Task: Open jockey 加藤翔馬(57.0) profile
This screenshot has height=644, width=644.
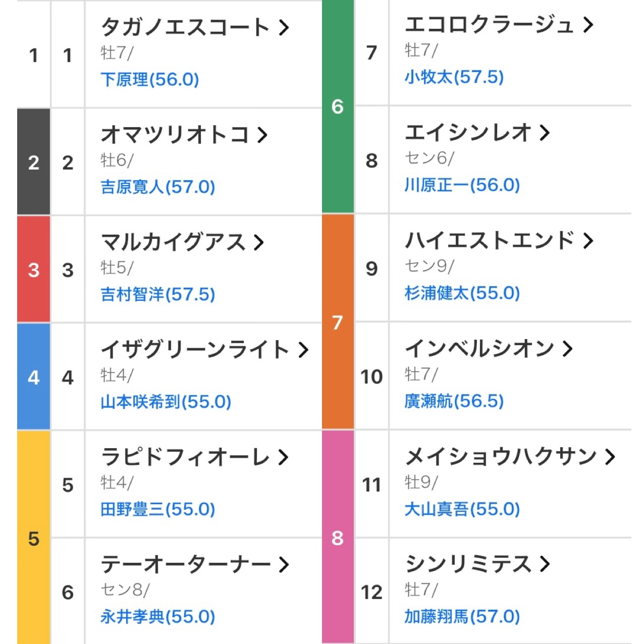Action: coord(462,616)
